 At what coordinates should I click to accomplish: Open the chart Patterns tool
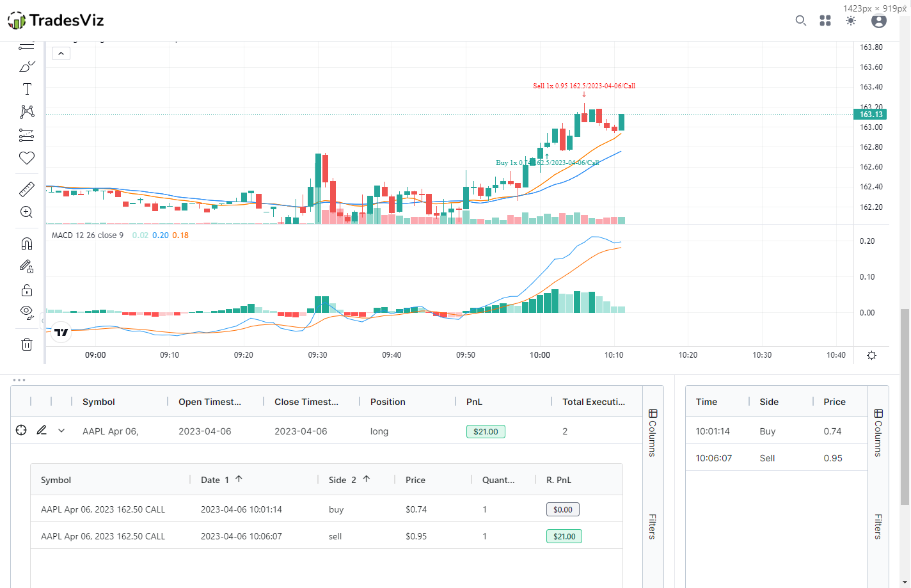[x=27, y=112]
